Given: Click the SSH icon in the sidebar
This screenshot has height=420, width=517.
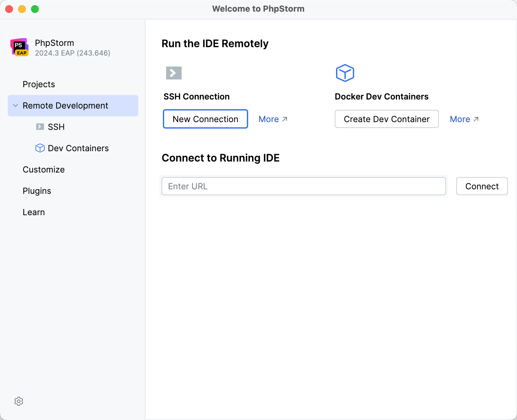Looking at the screenshot, I should click(x=39, y=127).
